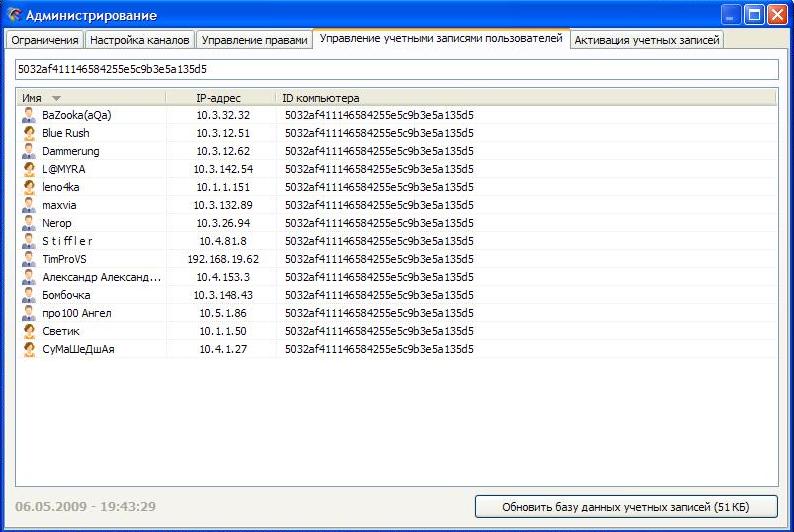Sort list by the Имя column header

point(90,98)
